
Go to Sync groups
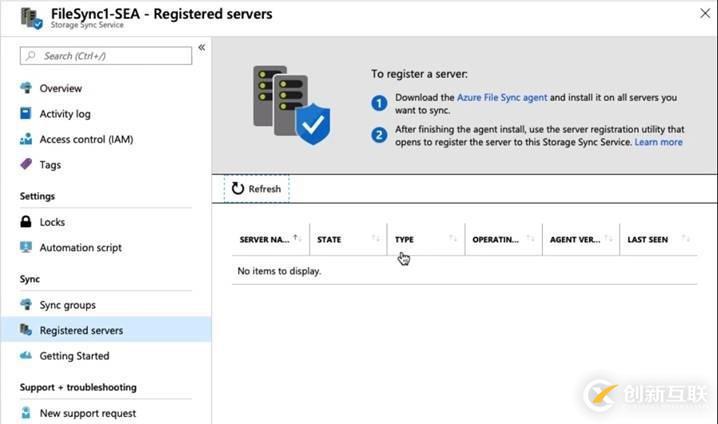tap(67, 305)
